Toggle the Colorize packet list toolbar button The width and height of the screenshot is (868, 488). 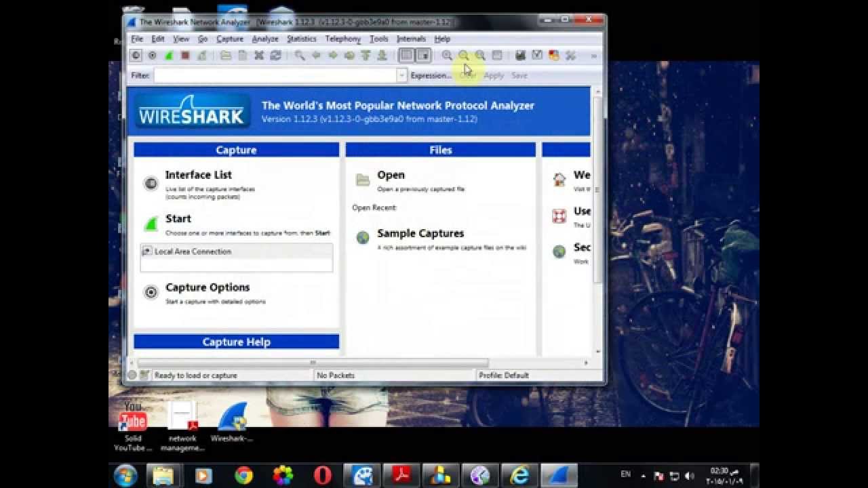[x=406, y=56]
